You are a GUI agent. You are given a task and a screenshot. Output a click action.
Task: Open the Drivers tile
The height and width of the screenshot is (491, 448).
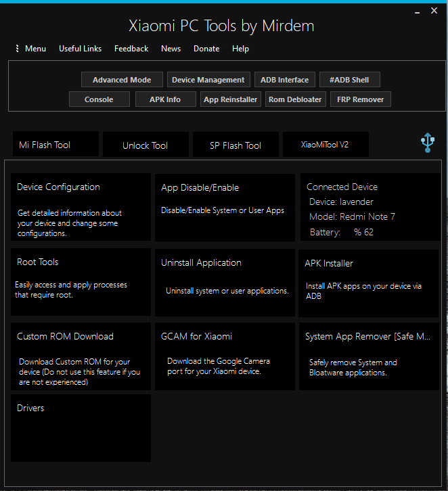click(81, 428)
